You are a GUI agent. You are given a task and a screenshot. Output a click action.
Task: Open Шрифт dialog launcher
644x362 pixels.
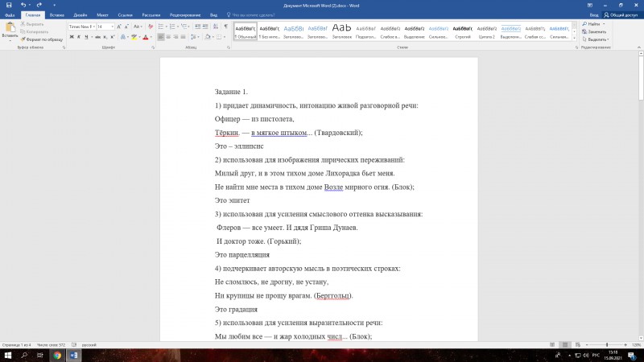click(x=153, y=47)
